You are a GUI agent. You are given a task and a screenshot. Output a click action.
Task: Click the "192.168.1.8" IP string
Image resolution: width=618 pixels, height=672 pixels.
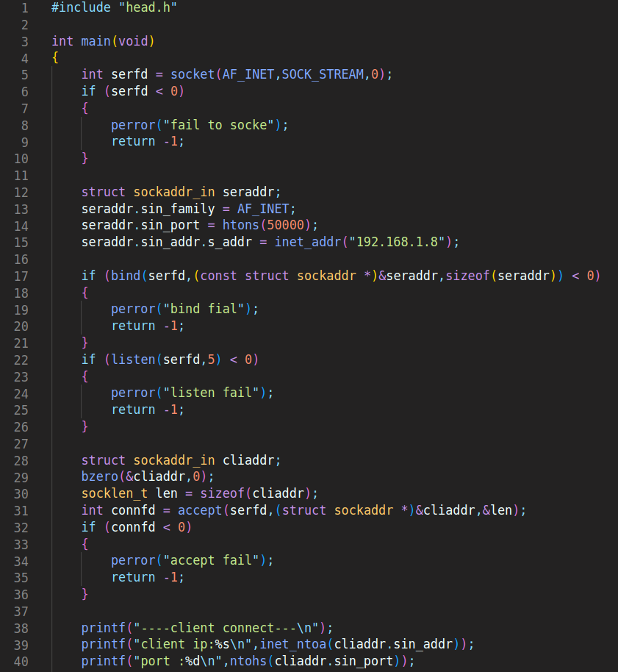click(397, 242)
